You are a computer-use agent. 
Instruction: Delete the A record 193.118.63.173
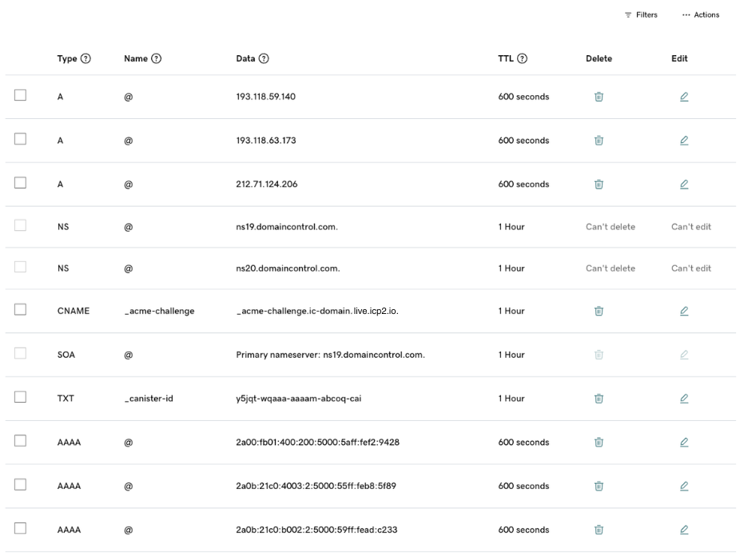(x=599, y=141)
